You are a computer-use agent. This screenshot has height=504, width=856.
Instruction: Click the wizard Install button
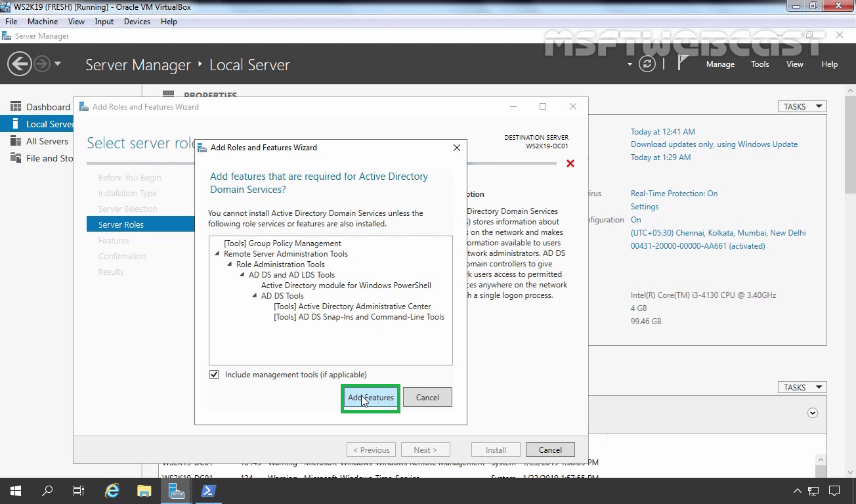coord(496,450)
